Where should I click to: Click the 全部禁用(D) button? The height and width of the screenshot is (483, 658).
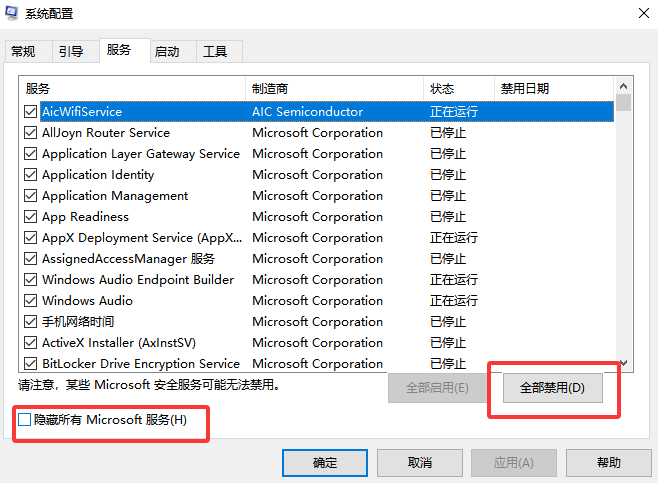point(553,388)
